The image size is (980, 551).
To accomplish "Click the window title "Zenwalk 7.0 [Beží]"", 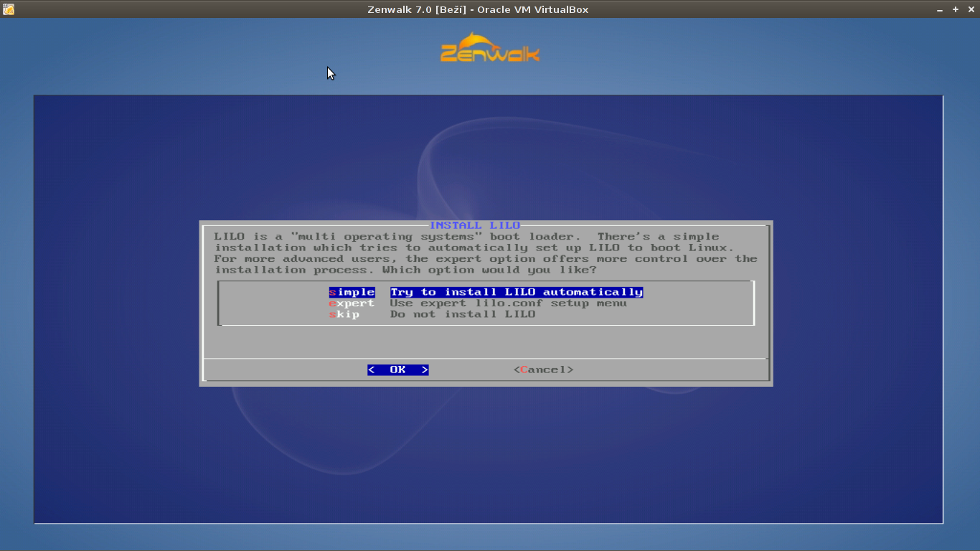I will 417,9.
